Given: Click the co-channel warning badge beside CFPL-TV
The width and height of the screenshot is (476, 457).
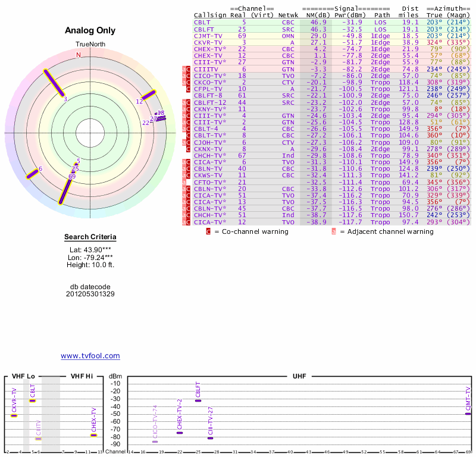Looking at the screenshot, I should [x=189, y=89].
